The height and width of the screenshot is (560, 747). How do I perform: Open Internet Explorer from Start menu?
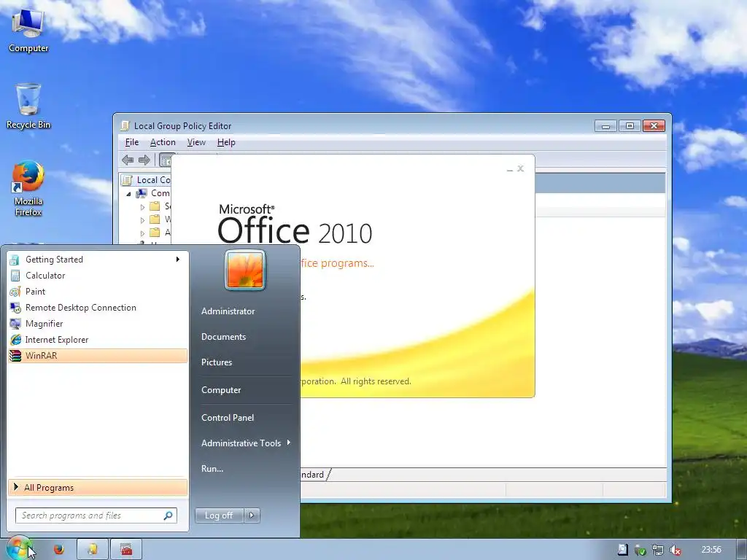pyautogui.click(x=97, y=340)
